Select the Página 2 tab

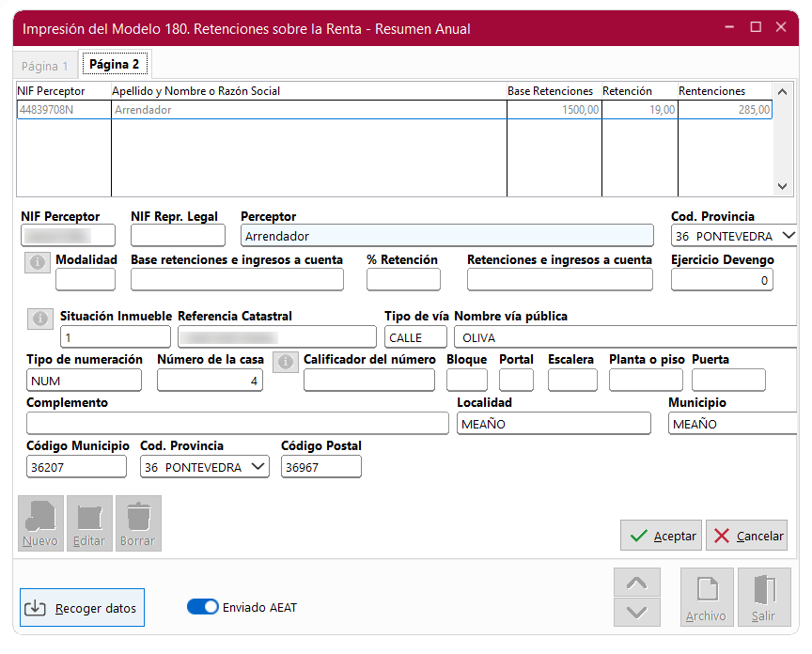tap(114, 65)
